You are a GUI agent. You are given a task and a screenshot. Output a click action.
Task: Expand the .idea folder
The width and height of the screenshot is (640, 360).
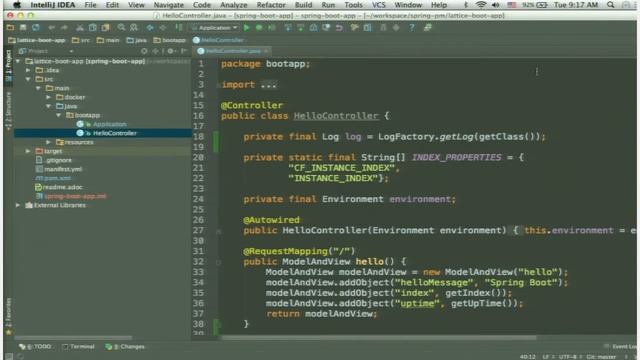28,70
